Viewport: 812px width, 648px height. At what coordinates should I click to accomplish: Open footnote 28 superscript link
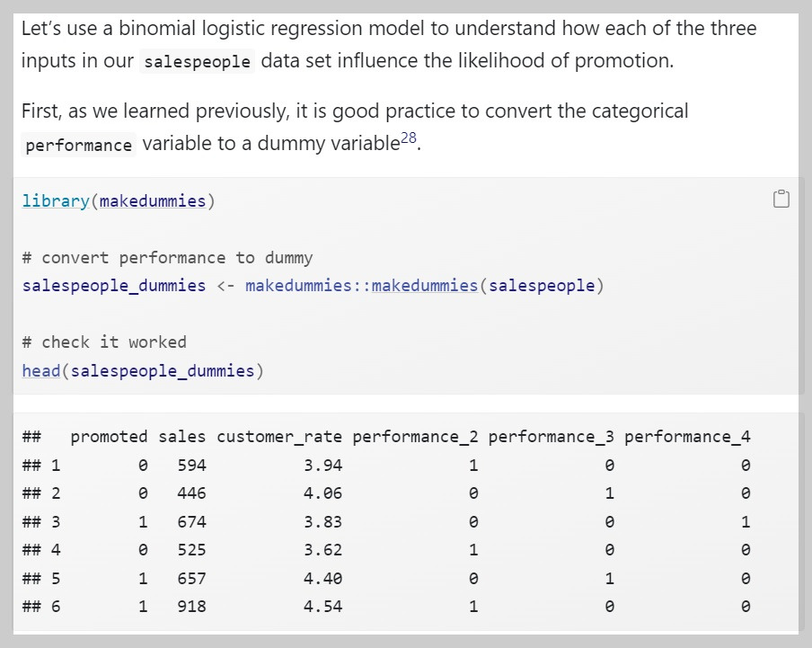pos(408,138)
